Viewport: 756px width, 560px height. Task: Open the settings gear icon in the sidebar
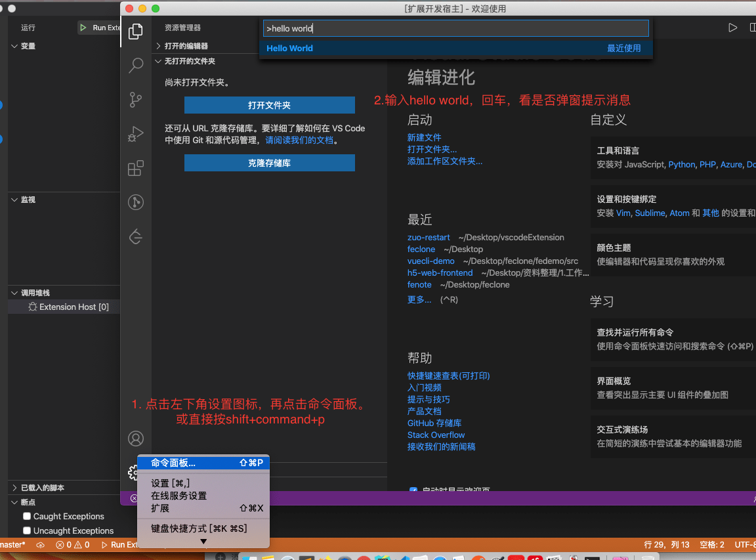[135, 471]
